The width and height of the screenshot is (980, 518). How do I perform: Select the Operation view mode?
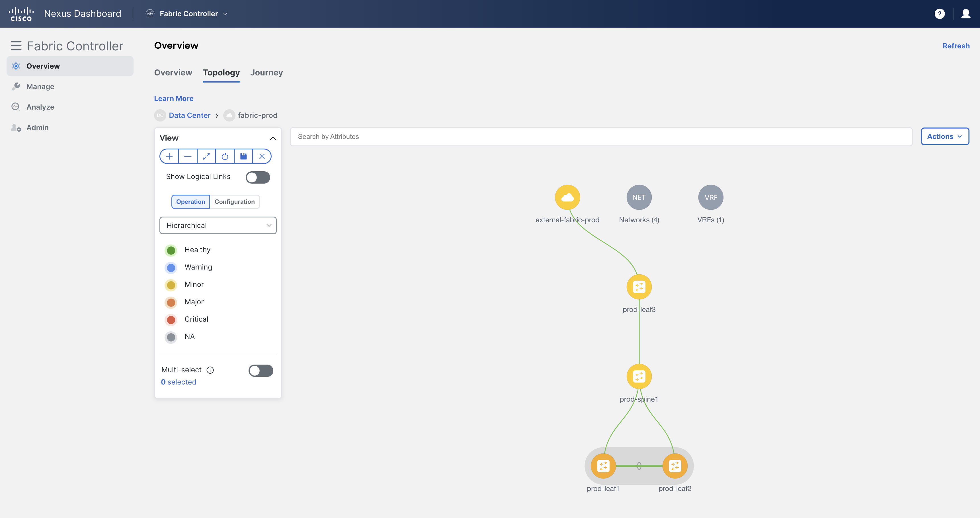[x=190, y=202]
